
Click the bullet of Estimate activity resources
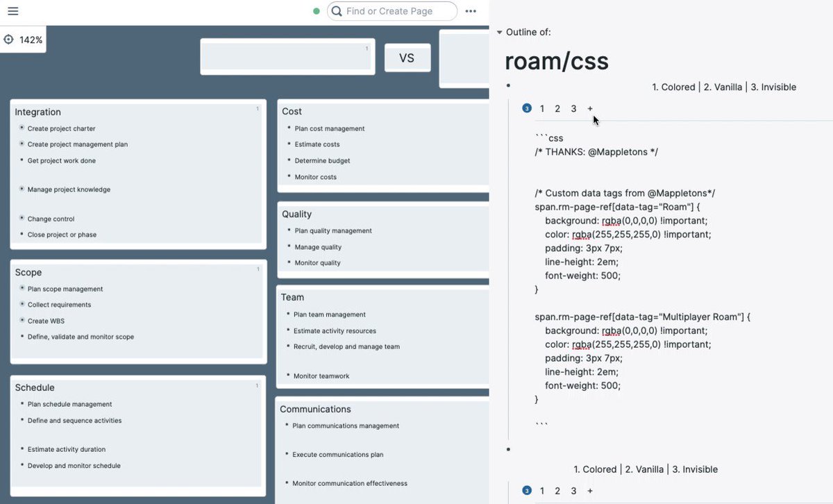click(x=287, y=330)
